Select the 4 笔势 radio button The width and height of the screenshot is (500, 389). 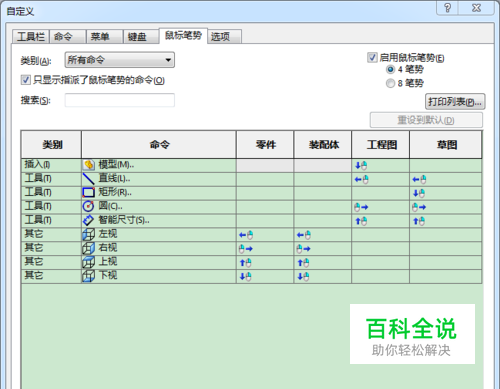coord(390,70)
